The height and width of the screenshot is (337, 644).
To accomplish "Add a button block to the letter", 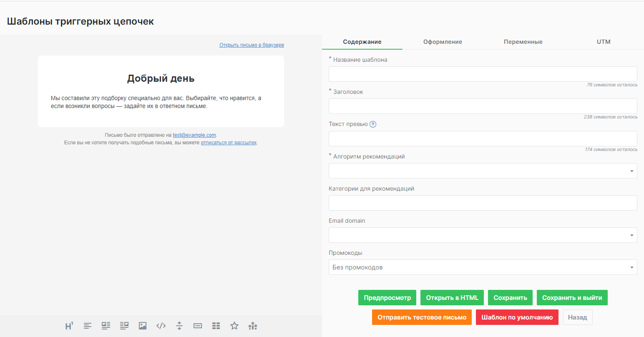I will click(197, 326).
